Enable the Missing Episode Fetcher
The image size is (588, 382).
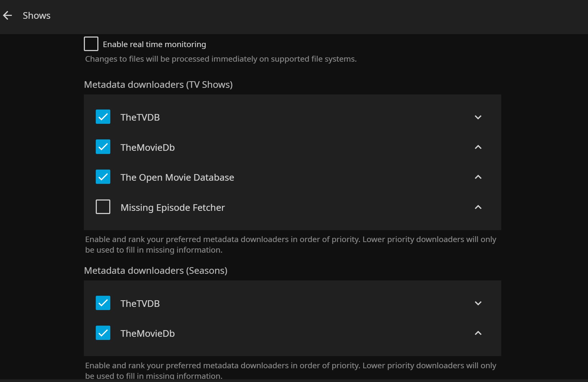[103, 207]
